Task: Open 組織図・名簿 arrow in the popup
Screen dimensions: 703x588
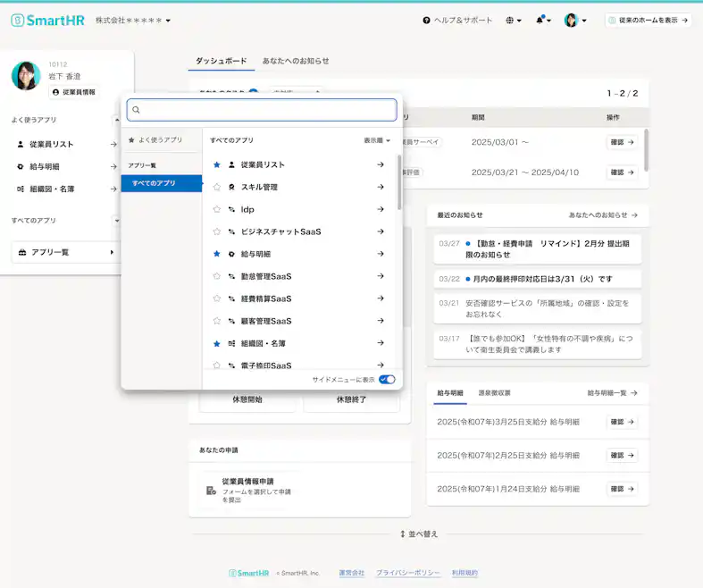Action: pyautogui.click(x=381, y=343)
